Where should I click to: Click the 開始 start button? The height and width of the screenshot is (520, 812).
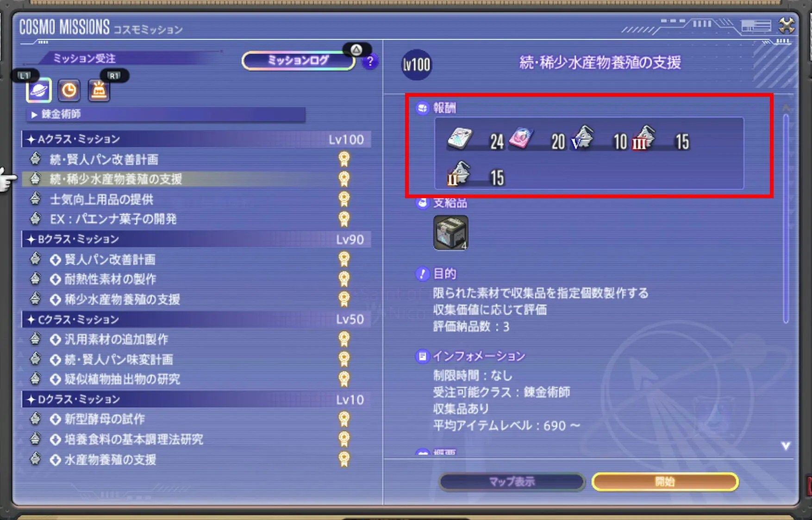tap(665, 482)
